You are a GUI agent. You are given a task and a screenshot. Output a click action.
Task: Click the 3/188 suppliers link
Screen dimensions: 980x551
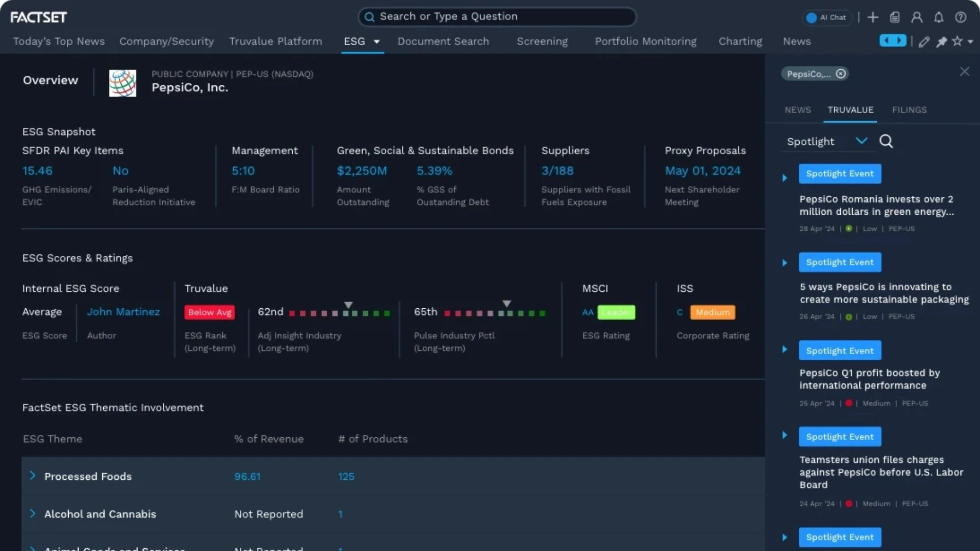click(x=557, y=171)
